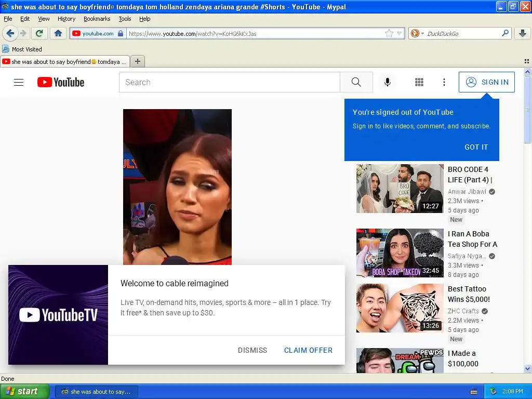Image resolution: width=532 pixels, height=399 pixels.
Task: Open the YouTube hamburger guide menu
Action: pos(19,82)
